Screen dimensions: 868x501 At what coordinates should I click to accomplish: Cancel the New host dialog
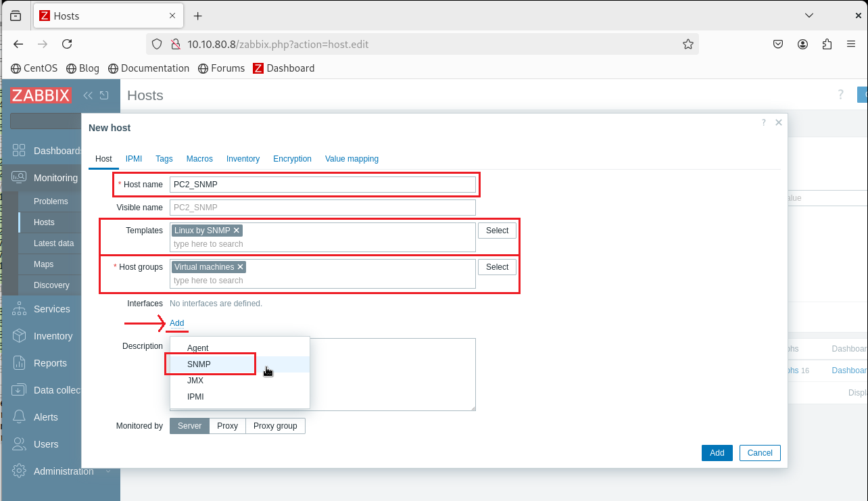tap(760, 453)
